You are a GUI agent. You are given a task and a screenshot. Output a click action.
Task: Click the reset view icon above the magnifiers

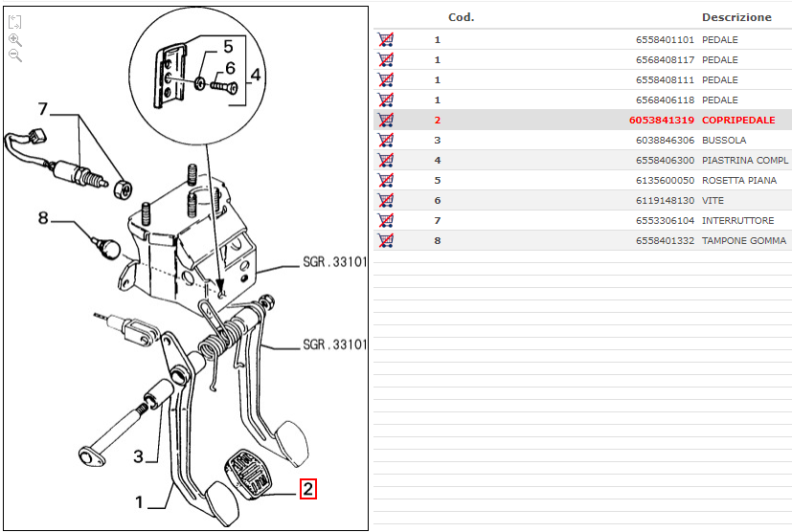[14, 21]
